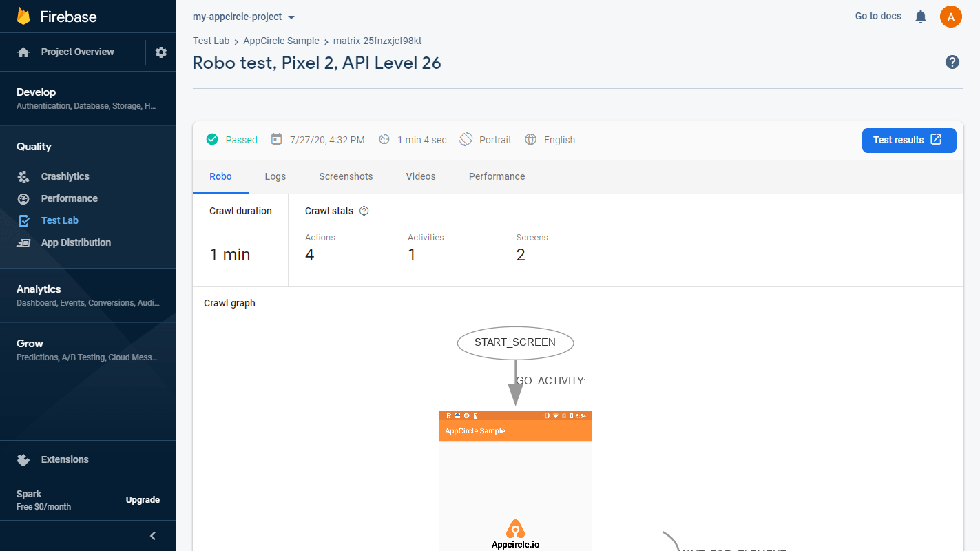
Task: Collapse the sidebar with chevron
Action: click(153, 536)
